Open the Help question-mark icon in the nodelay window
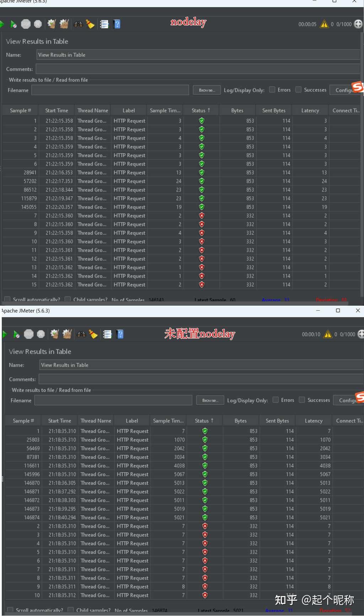This screenshot has height=616, width=364. click(x=117, y=24)
